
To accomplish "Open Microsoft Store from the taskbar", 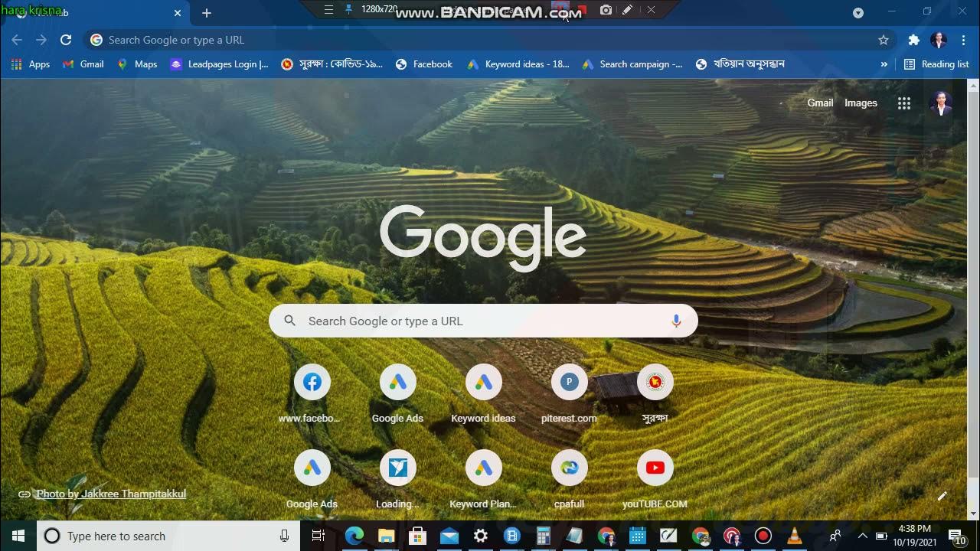I will tap(417, 536).
